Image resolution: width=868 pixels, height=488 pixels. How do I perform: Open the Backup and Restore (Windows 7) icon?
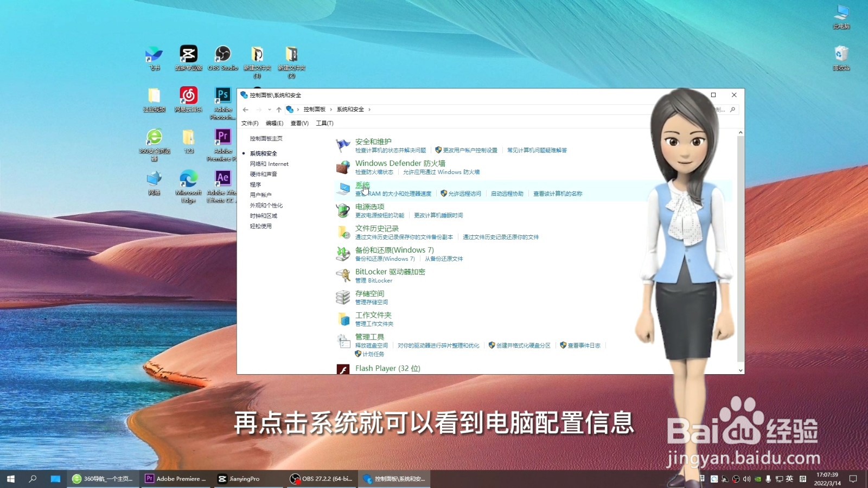[343, 254]
